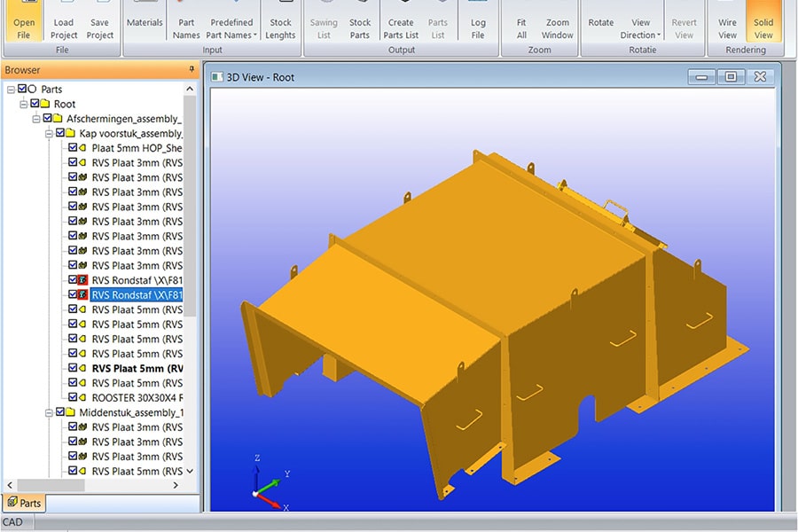Toggle the Root node checkbox

tap(35, 104)
